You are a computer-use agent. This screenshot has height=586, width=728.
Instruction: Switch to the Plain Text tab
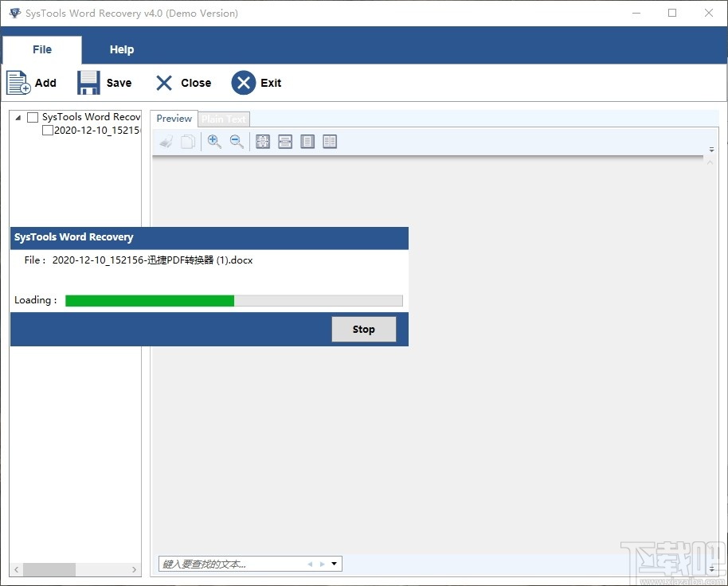pyautogui.click(x=223, y=119)
